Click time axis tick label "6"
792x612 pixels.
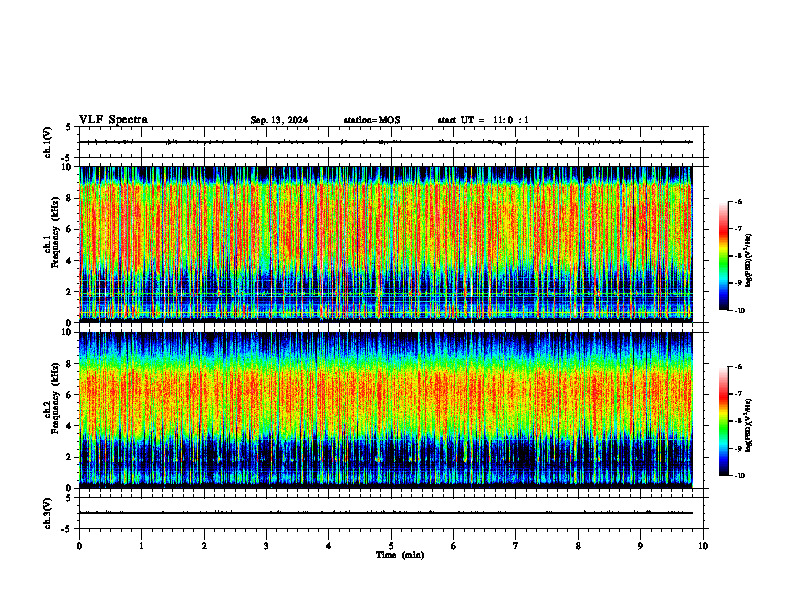pyautogui.click(x=454, y=546)
